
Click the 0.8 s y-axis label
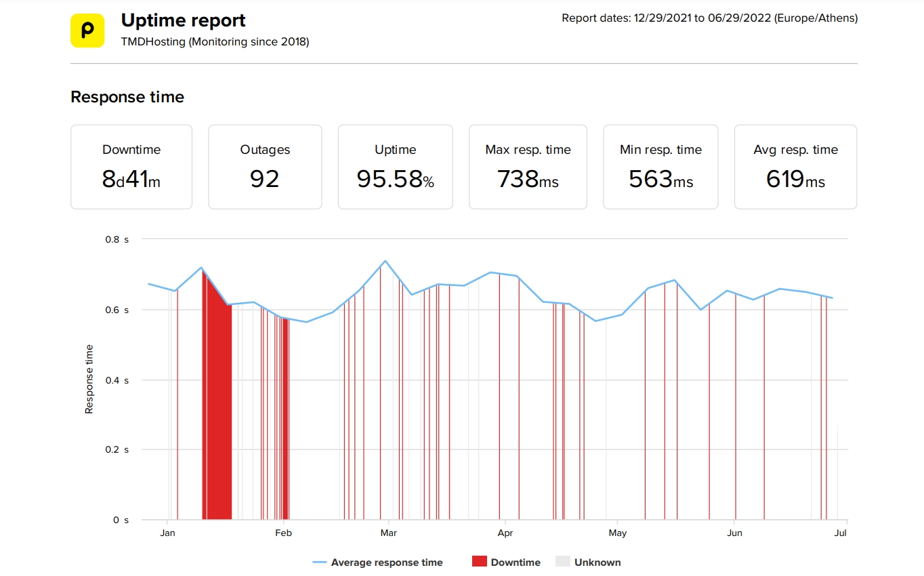[117, 239]
